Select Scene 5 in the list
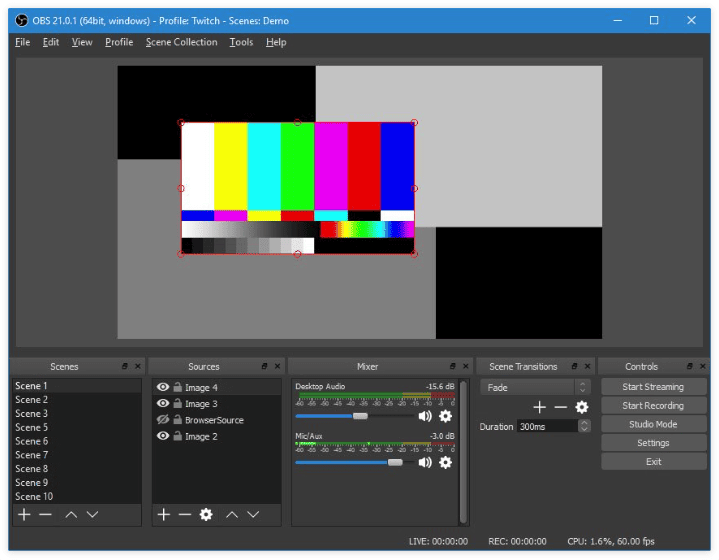The height and width of the screenshot is (560, 719). click(77, 427)
